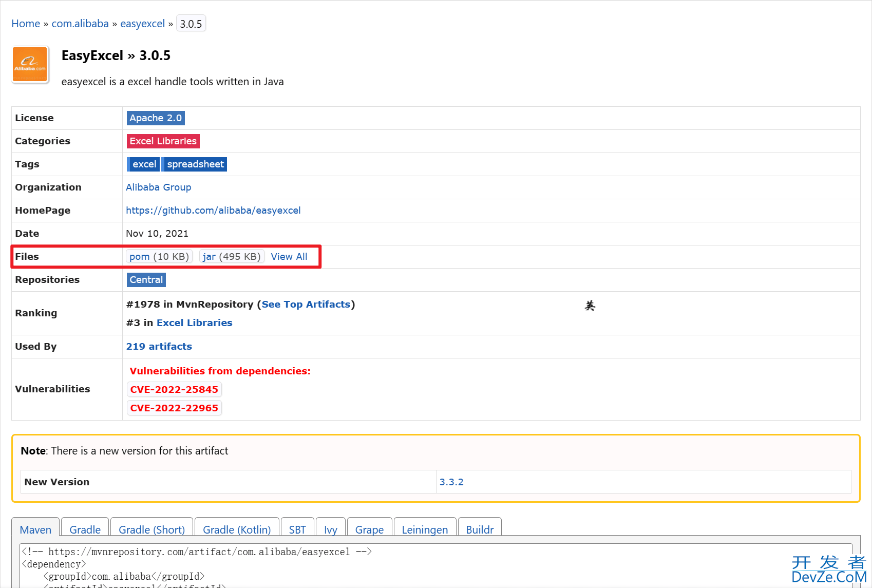Screen dimensions: 872x588
Task: Open the GitHub easyexcel homepage link
Action: [213, 211]
